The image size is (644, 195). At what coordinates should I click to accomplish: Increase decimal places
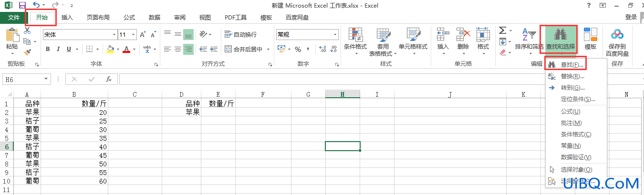(x=322, y=49)
